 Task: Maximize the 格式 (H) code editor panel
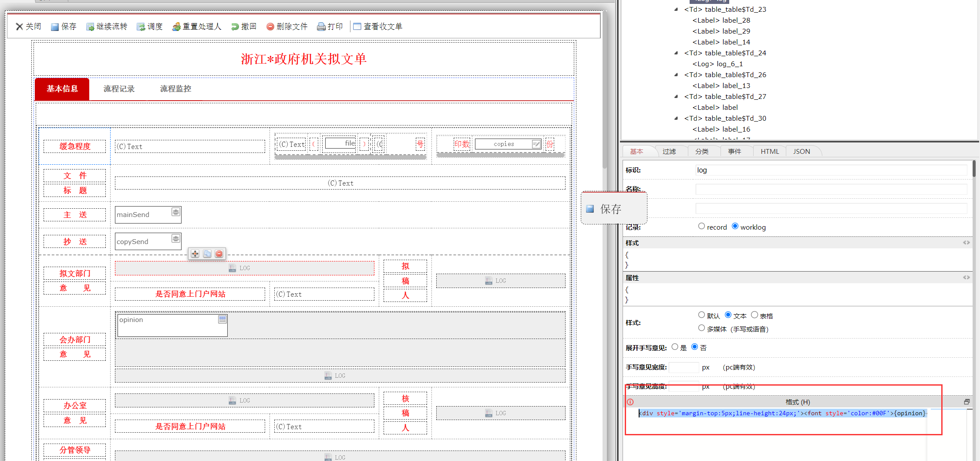(x=967, y=402)
